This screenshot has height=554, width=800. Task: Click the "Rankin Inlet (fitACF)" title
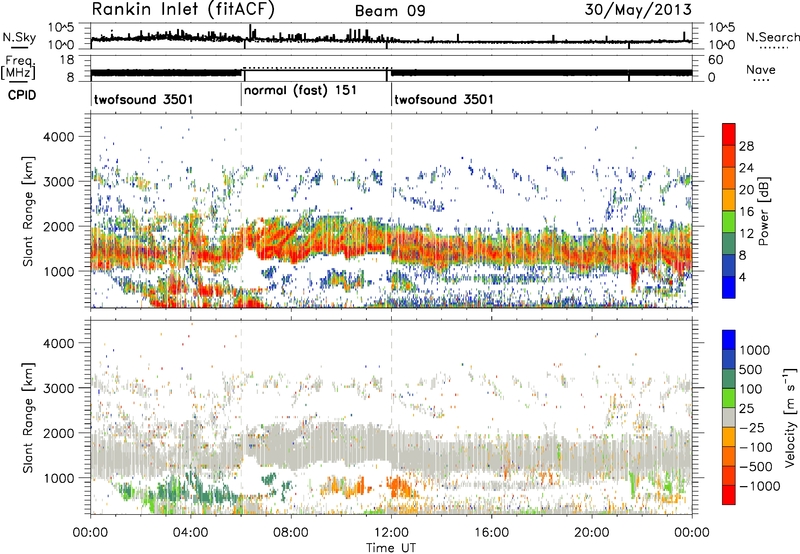coord(183,10)
